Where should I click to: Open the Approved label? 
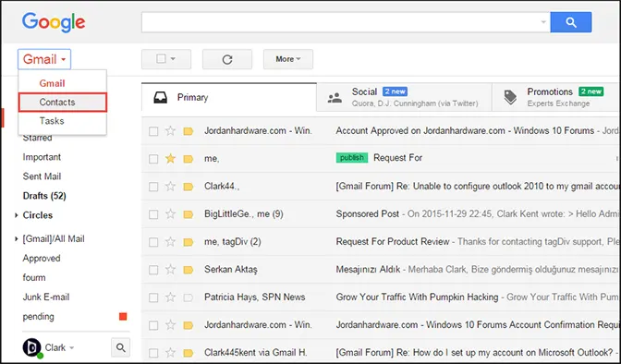42,259
